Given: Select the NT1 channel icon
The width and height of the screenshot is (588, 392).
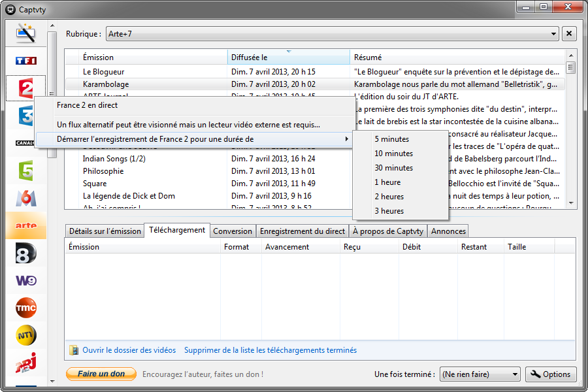Looking at the screenshot, I should (x=26, y=335).
